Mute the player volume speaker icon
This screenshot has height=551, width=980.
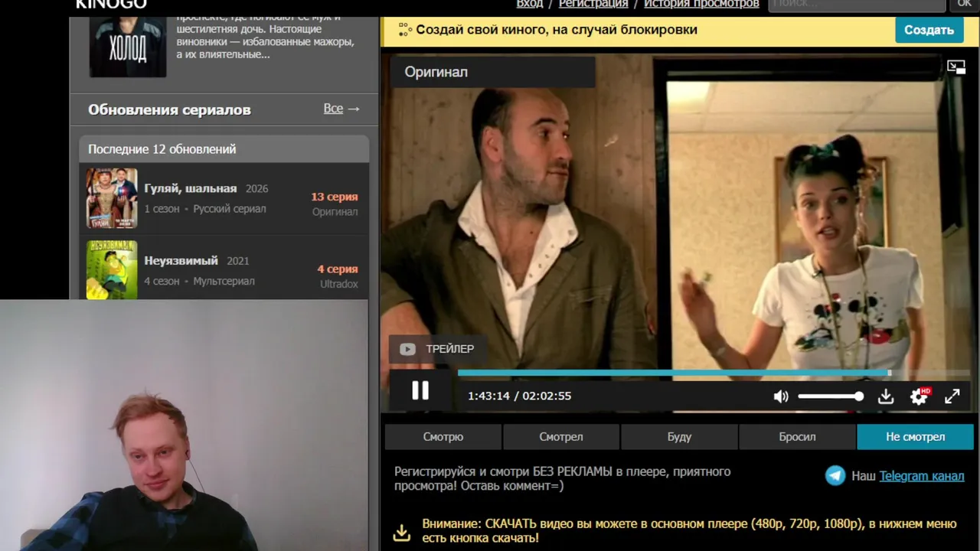[x=780, y=396]
